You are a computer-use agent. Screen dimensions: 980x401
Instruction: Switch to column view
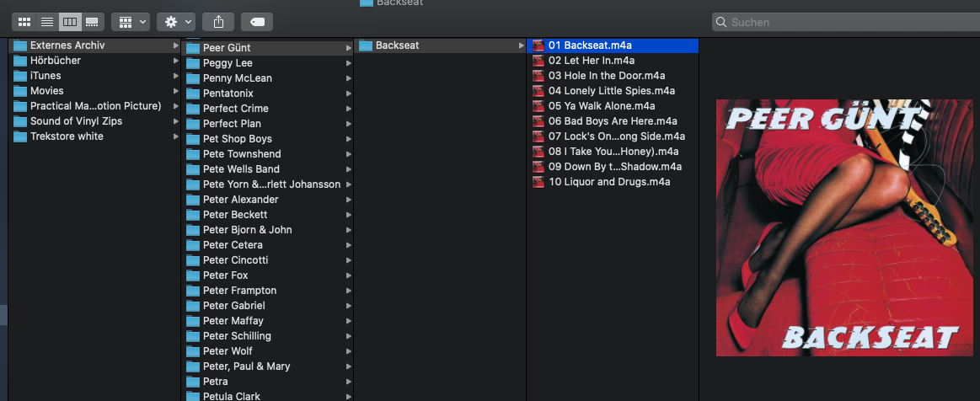tap(69, 22)
